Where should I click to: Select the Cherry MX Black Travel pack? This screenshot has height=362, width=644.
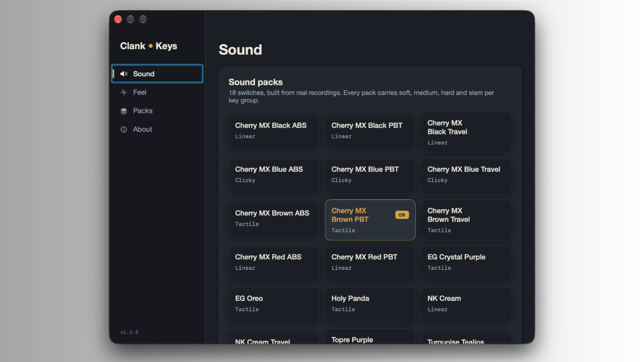tap(466, 132)
